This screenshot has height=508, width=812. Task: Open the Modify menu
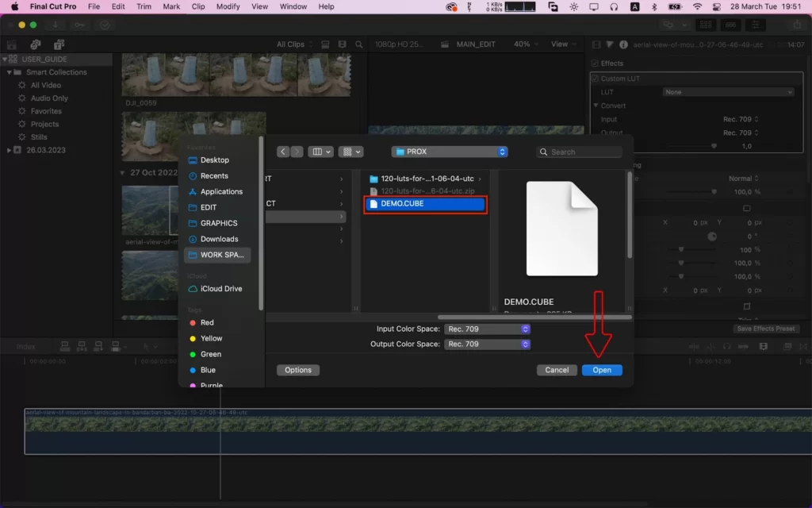pos(228,6)
